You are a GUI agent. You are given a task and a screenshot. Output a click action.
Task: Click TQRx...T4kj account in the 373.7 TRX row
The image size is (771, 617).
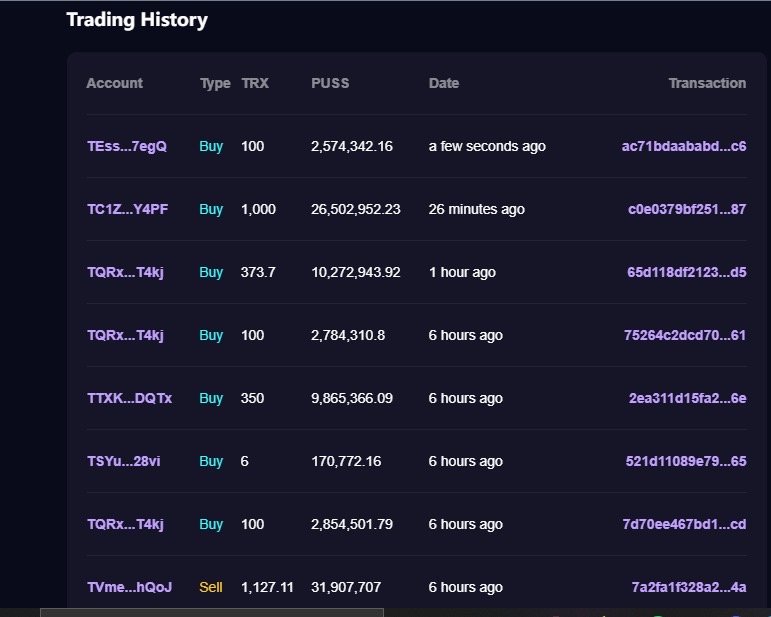pyautogui.click(x=125, y=272)
